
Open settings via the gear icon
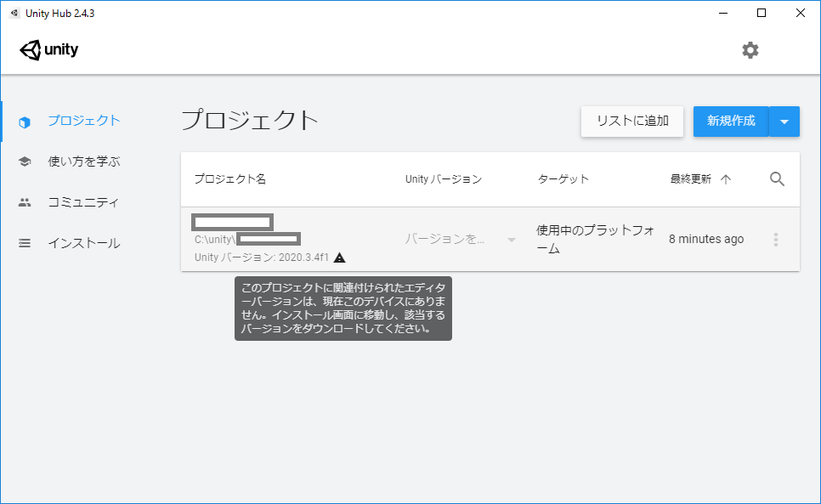pyautogui.click(x=750, y=50)
